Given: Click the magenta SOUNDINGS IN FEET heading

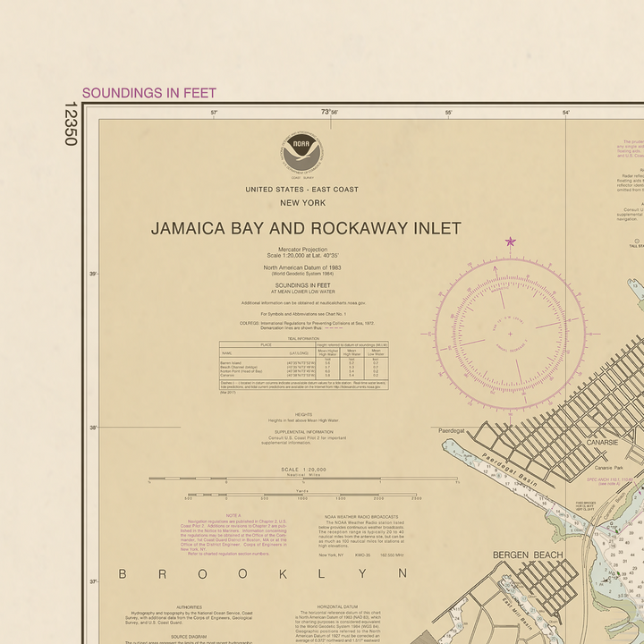Looking at the screenshot, I should 149,93.
